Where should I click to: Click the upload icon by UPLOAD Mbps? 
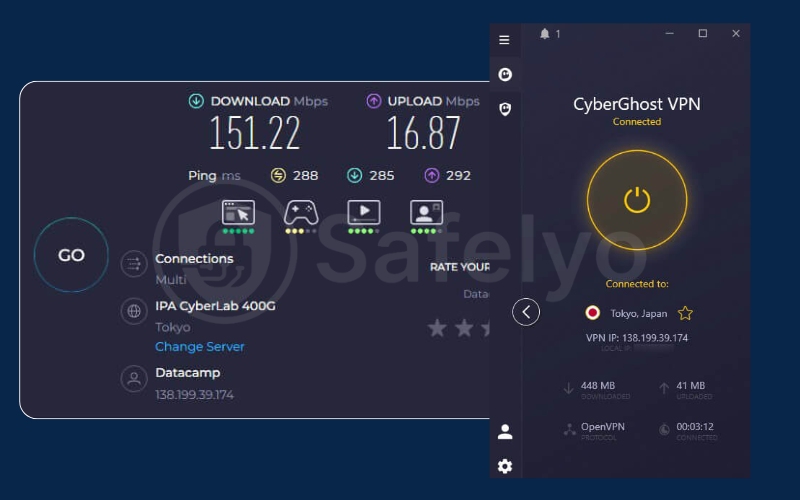coord(373,101)
